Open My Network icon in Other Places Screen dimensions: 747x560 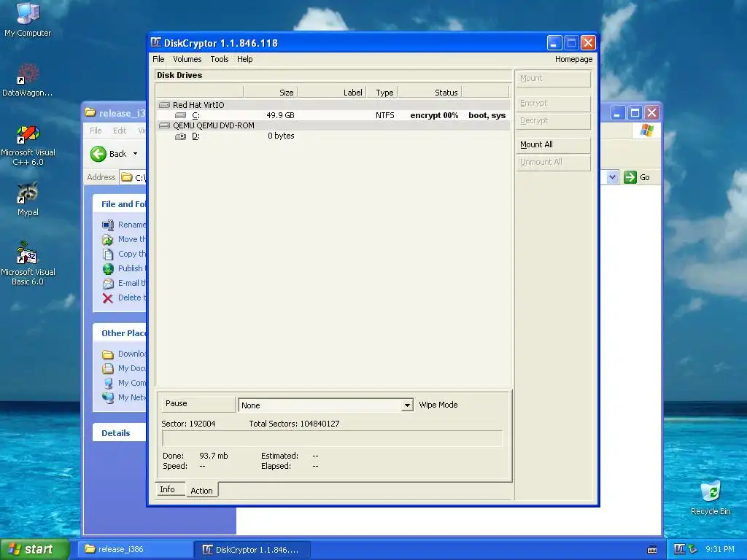tap(108, 397)
